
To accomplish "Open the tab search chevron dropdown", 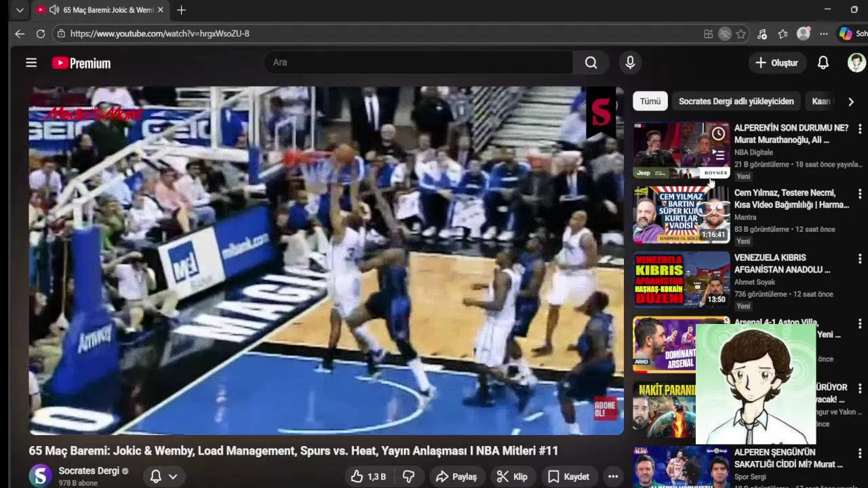I will point(20,10).
